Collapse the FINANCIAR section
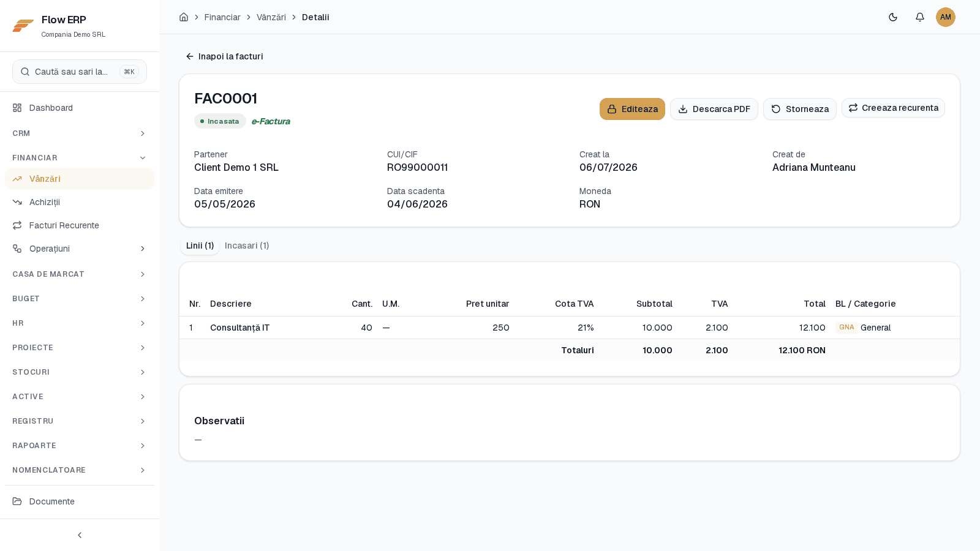The height and width of the screenshot is (551, 980). 80,158
